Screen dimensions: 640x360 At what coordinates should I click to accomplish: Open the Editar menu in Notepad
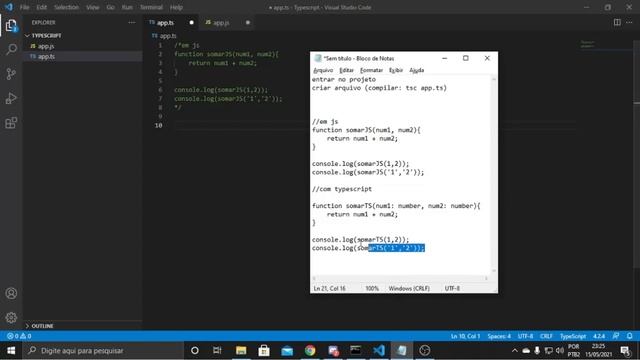pyautogui.click(x=347, y=70)
